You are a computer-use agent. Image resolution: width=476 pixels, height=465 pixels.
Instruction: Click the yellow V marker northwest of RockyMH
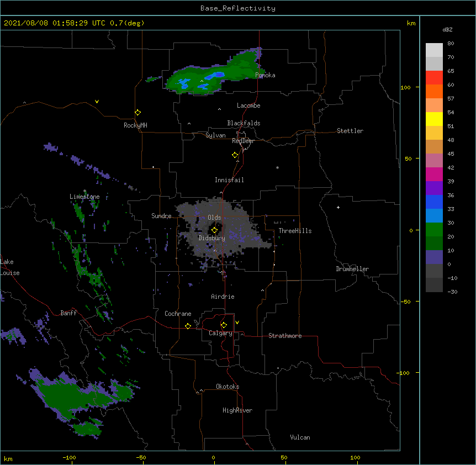(97, 102)
